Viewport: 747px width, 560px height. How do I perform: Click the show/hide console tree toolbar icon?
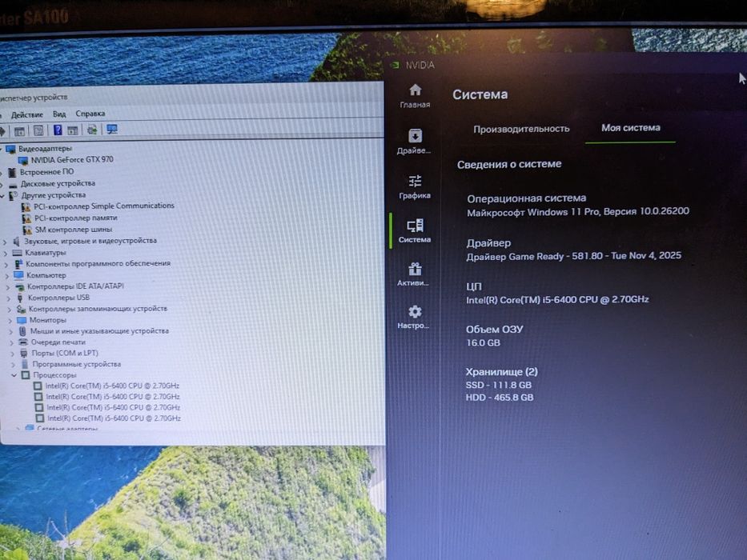pyautogui.click(x=19, y=131)
